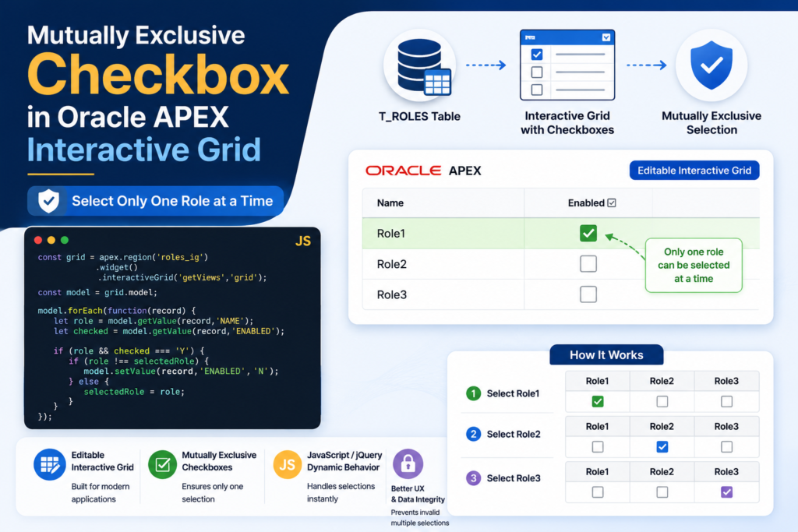798x532 pixels.
Task: Click the T_ROLES Table caption
Action: (x=419, y=117)
